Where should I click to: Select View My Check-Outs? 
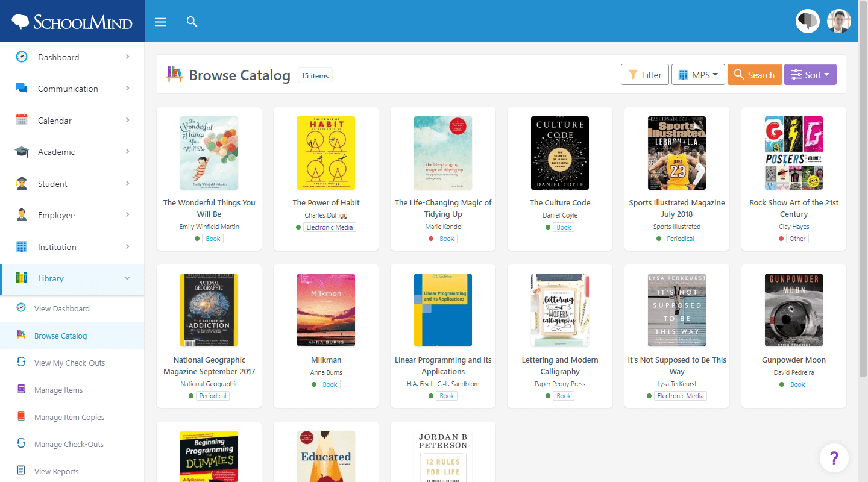tap(69, 363)
